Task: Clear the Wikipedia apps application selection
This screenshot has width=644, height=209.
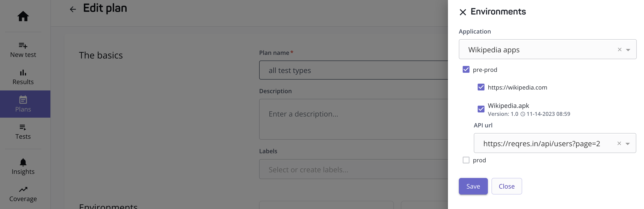Action: point(619,49)
